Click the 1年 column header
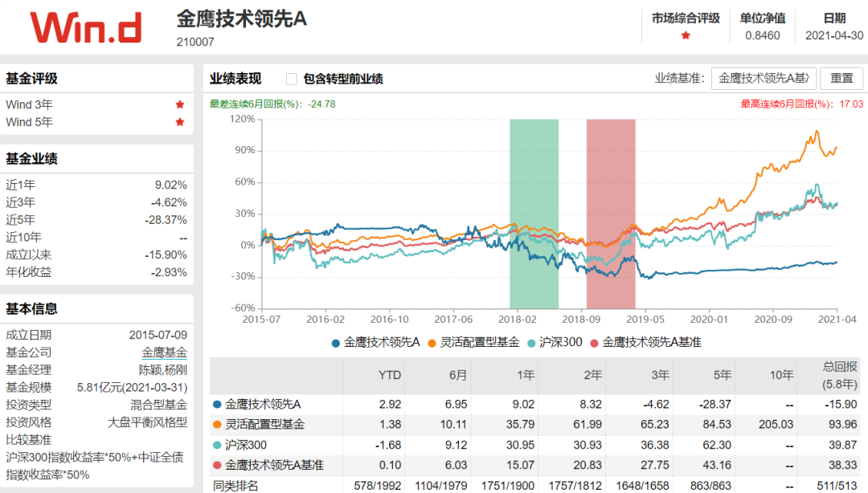868x493 pixels. click(x=526, y=375)
